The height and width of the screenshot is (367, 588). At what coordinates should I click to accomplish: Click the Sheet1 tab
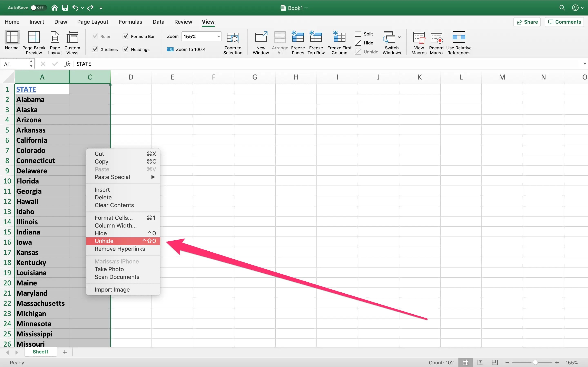pos(41,352)
